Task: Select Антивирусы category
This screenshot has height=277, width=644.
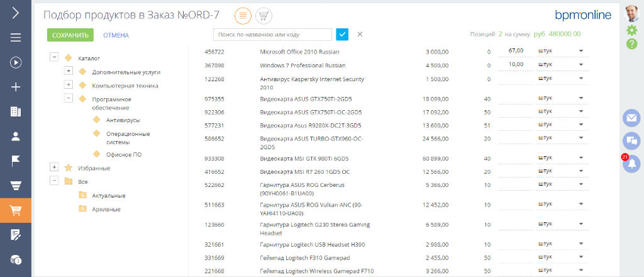Action: [x=123, y=120]
